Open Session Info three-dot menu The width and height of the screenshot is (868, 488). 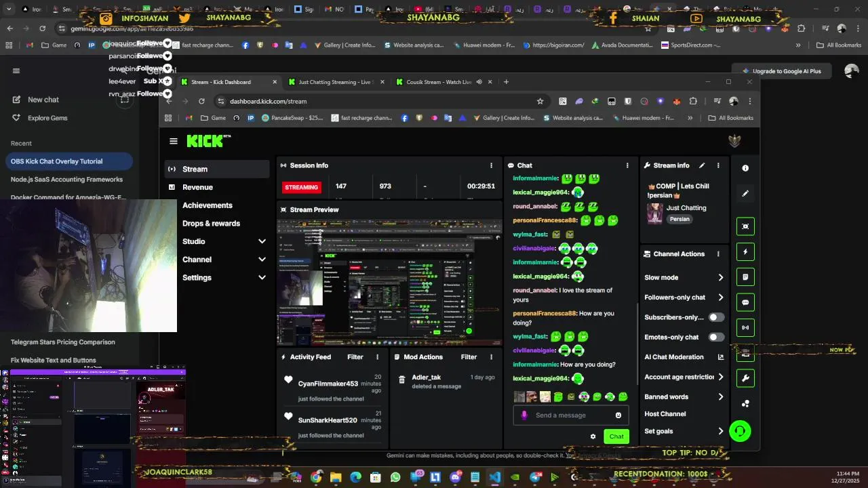click(x=491, y=165)
